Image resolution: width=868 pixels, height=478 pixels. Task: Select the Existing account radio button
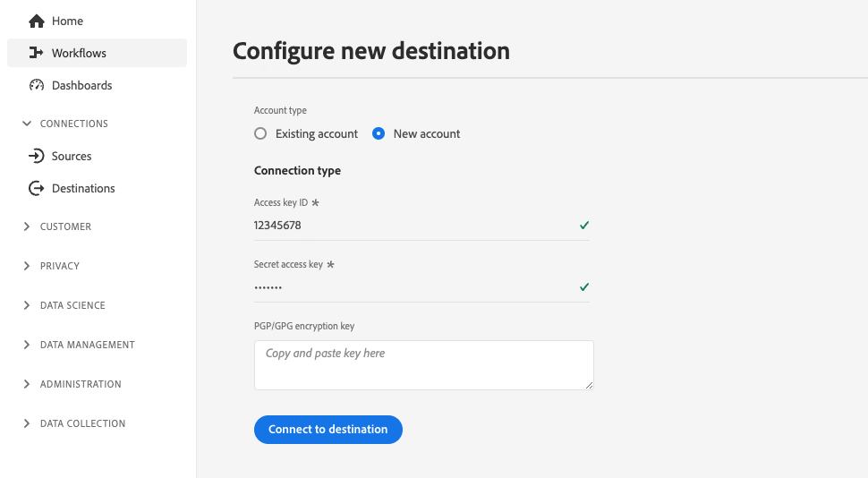pyautogui.click(x=260, y=133)
